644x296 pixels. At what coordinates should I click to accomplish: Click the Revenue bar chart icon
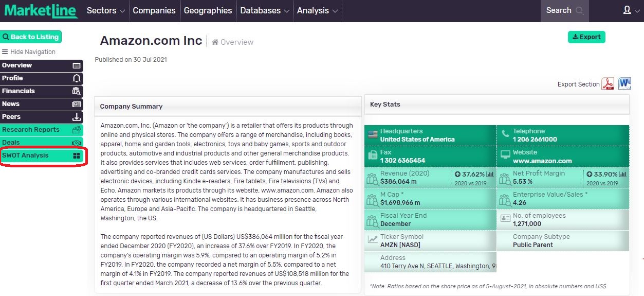click(490, 174)
